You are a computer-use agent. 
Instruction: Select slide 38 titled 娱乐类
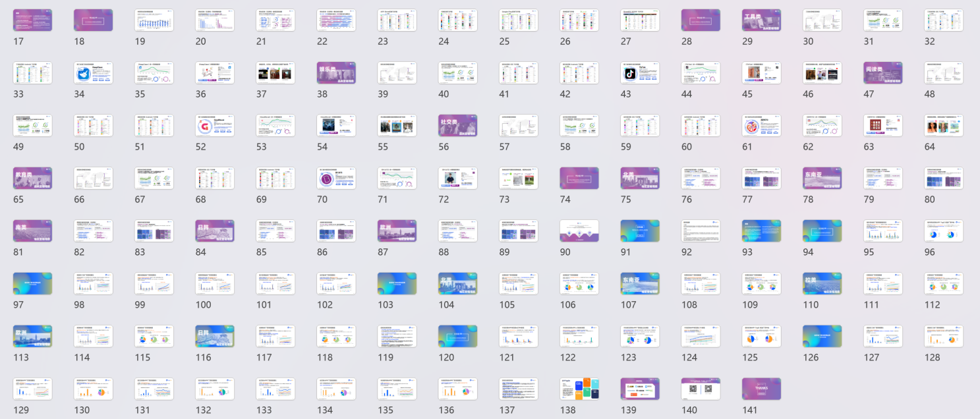[336, 73]
